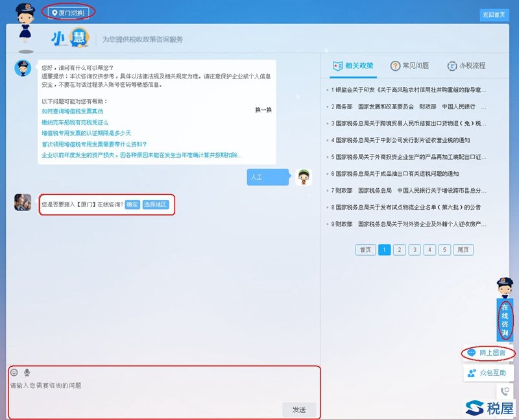Open 众包互助 crowd help
The width and height of the screenshot is (519, 420).
[487, 373]
